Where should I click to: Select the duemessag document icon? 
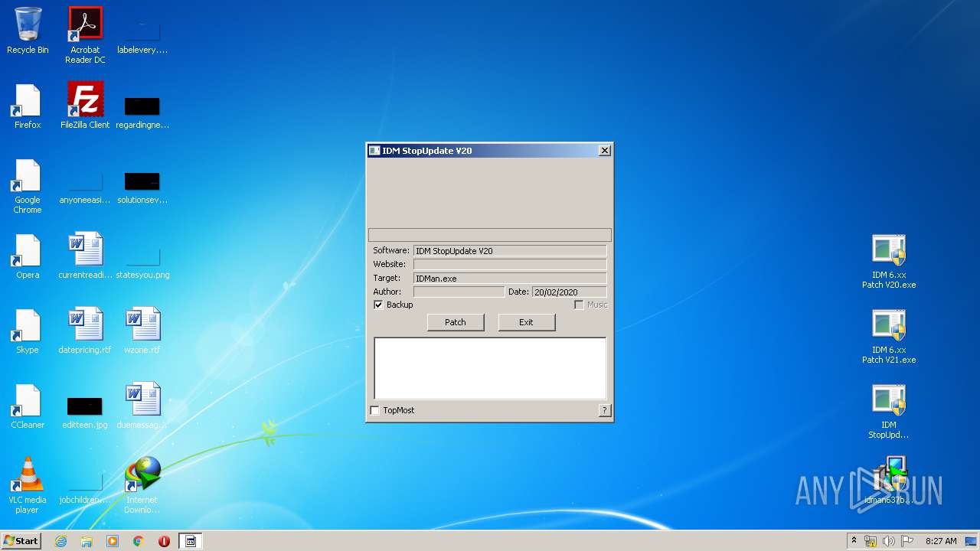click(x=142, y=406)
